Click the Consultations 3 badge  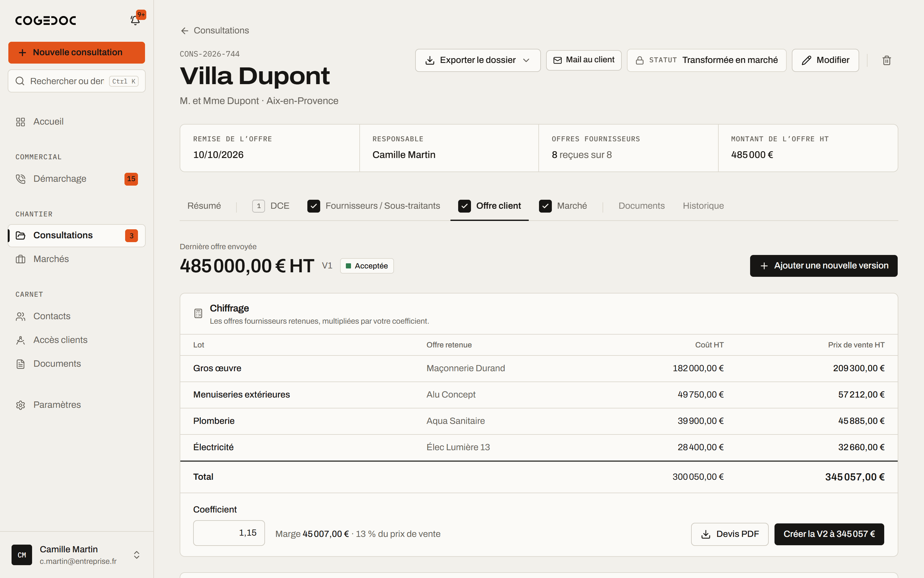pos(131,235)
